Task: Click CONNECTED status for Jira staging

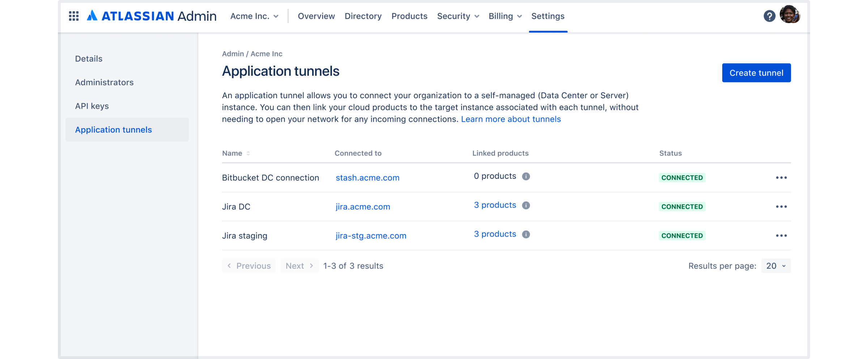Action: [682, 235]
